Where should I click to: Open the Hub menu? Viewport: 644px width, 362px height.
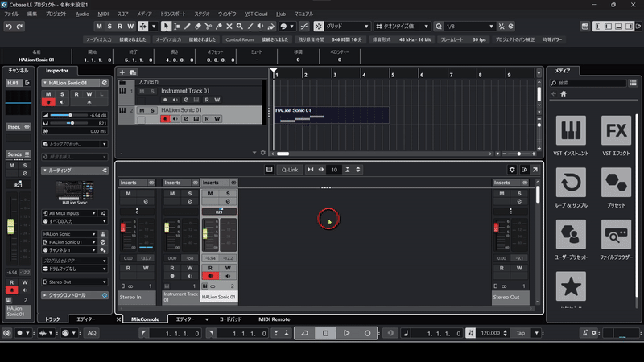coord(281,14)
